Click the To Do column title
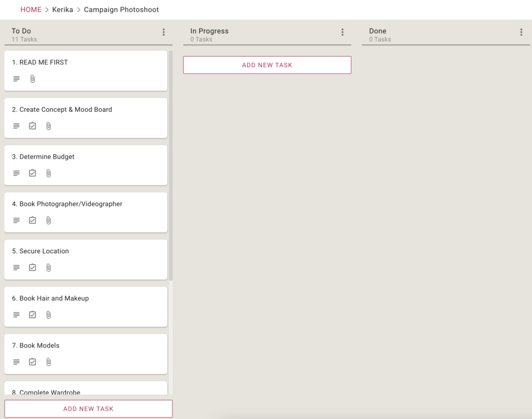This screenshot has width=532, height=419. (x=21, y=31)
